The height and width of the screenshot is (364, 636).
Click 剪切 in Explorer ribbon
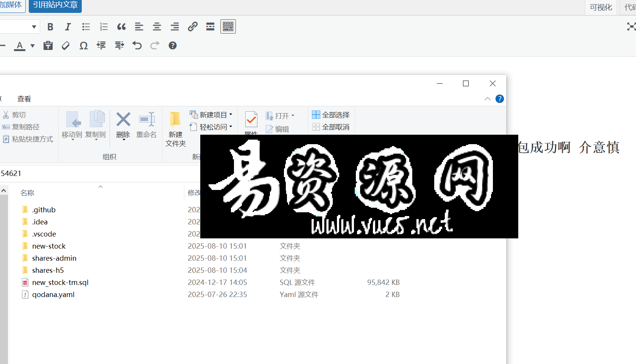coord(14,115)
